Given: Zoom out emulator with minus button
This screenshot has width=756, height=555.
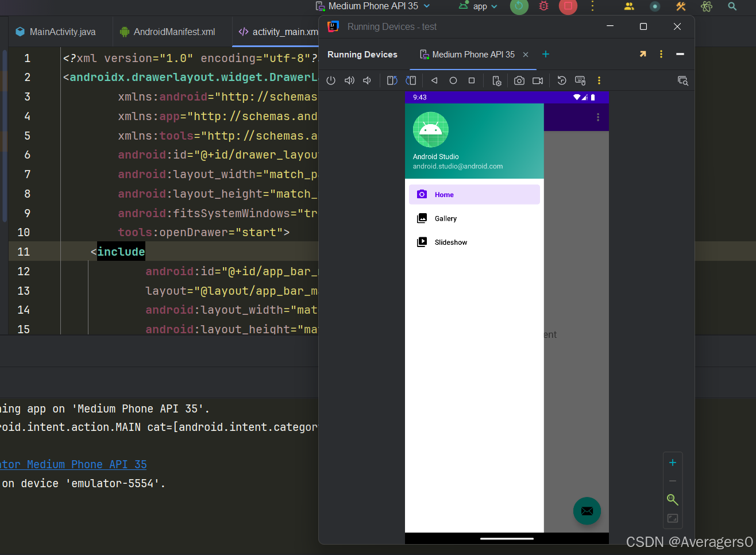Looking at the screenshot, I should (x=673, y=481).
